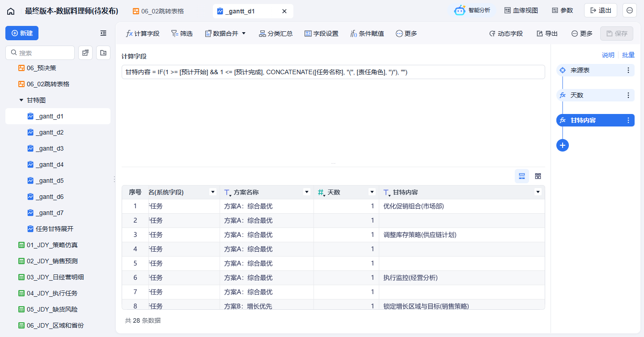Switch to the table list view icon
The width and height of the screenshot is (644, 337).
[522, 176]
